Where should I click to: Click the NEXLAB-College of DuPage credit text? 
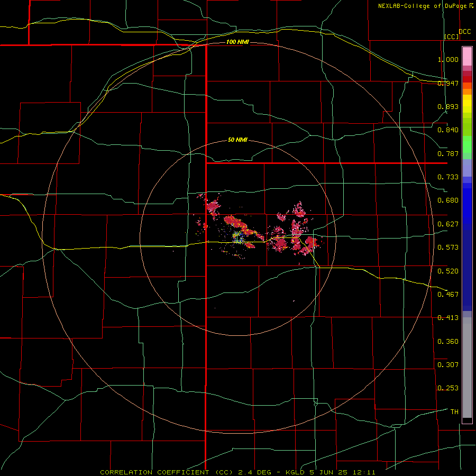point(425,6)
